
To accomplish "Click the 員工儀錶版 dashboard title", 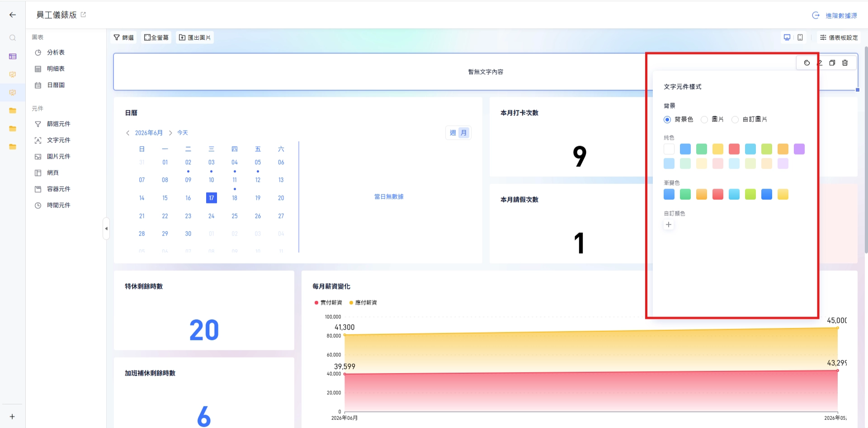I will [x=57, y=15].
